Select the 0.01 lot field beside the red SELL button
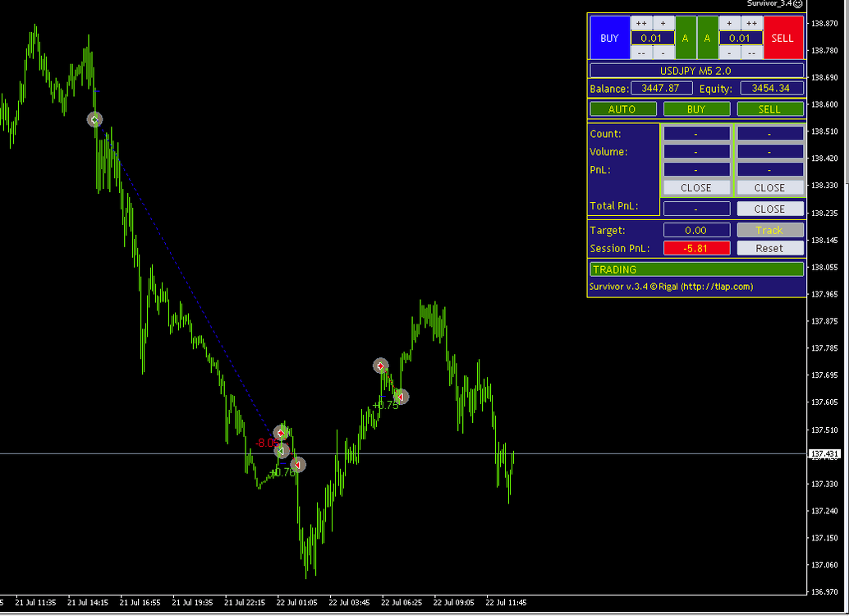Screen dimensions: 849x616 pyautogui.click(x=740, y=38)
